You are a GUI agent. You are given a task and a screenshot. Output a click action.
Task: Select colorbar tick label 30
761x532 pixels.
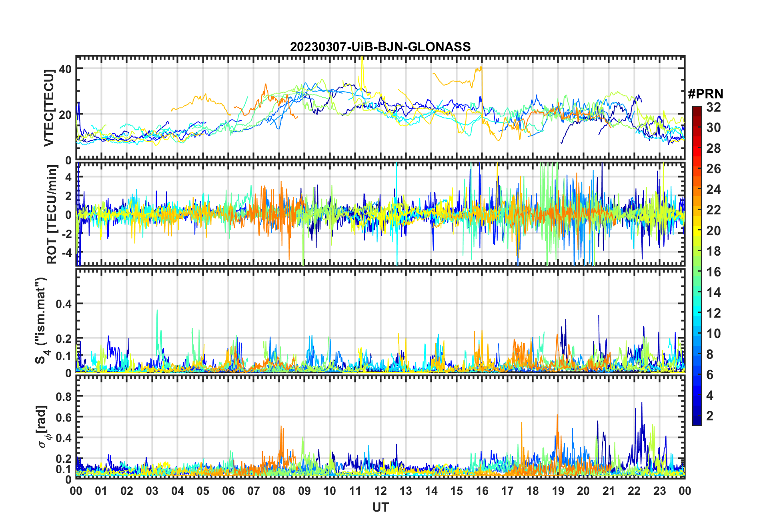[713, 128]
